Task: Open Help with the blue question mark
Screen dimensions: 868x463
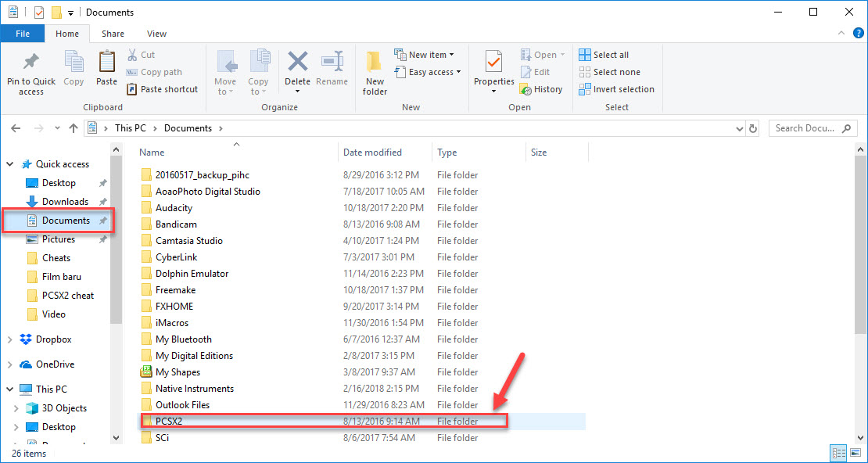Action: 859,34
